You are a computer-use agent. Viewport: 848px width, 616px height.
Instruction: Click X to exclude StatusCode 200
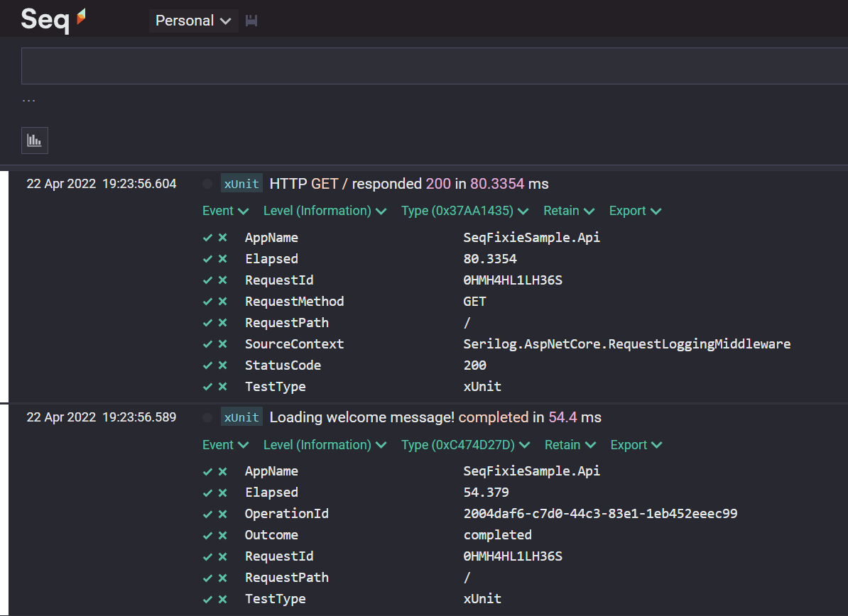click(222, 365)
